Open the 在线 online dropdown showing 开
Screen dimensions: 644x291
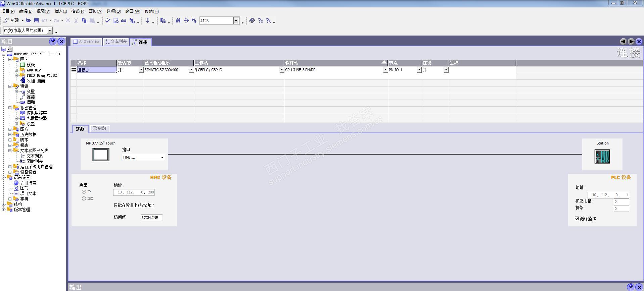pos(446,70)
